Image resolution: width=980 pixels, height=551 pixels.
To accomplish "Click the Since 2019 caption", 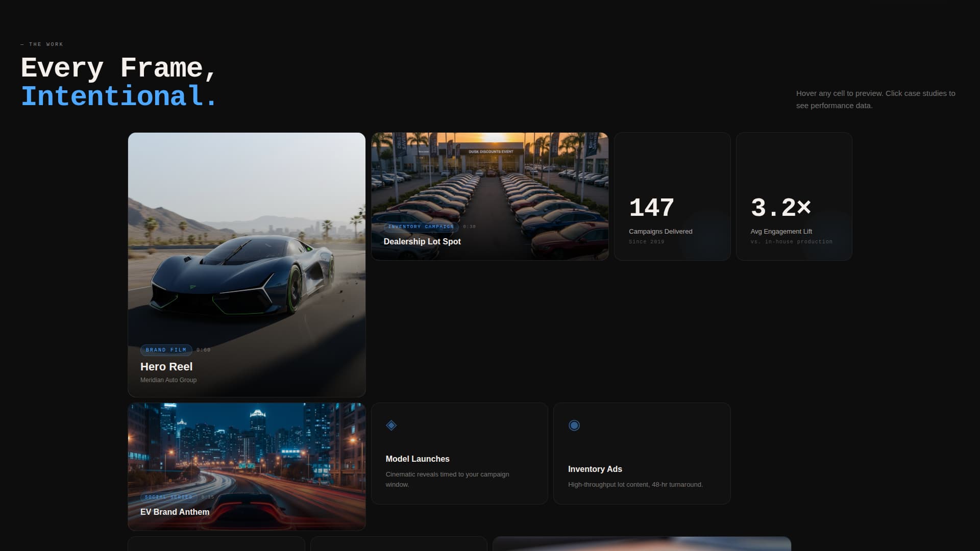I will pyautogui.click(x=647, y=242).
